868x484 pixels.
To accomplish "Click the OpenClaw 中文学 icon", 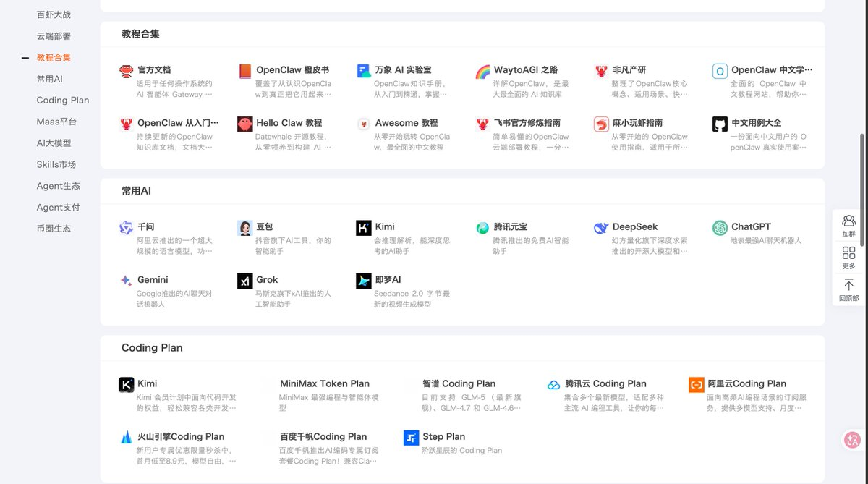I will [720, 71].
